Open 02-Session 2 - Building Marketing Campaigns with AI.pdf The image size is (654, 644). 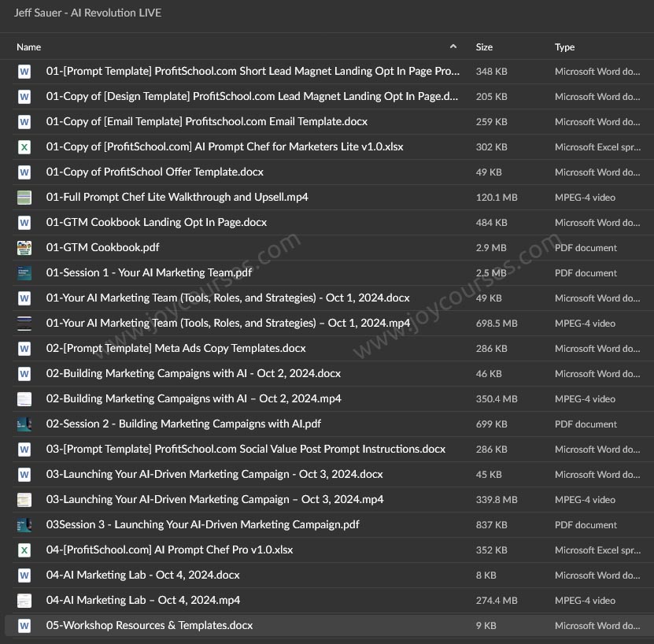[183, 424]
